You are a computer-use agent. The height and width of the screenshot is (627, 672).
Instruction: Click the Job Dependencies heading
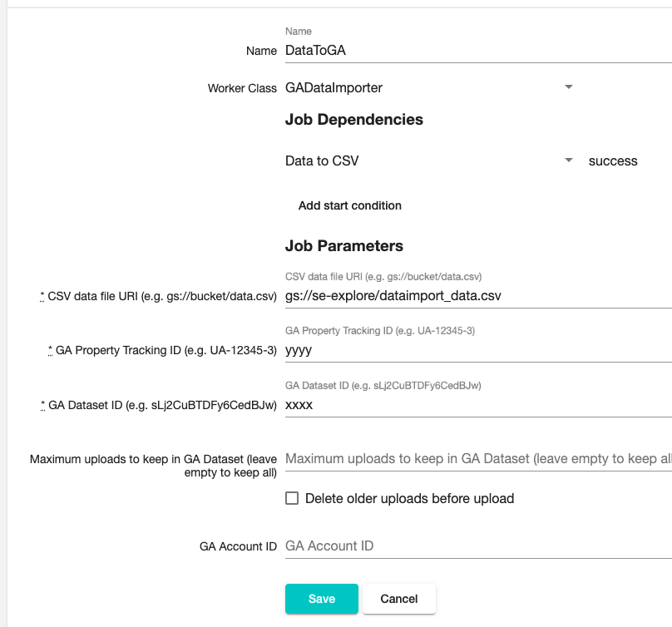pyautogui.click(x=353, y=119)
